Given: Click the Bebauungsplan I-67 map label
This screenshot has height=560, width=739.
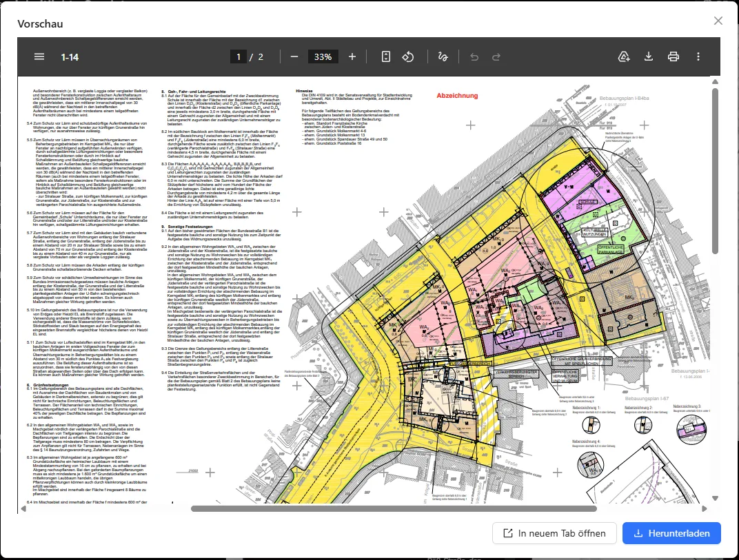Looking at the screenshot, I should (647, 398).
